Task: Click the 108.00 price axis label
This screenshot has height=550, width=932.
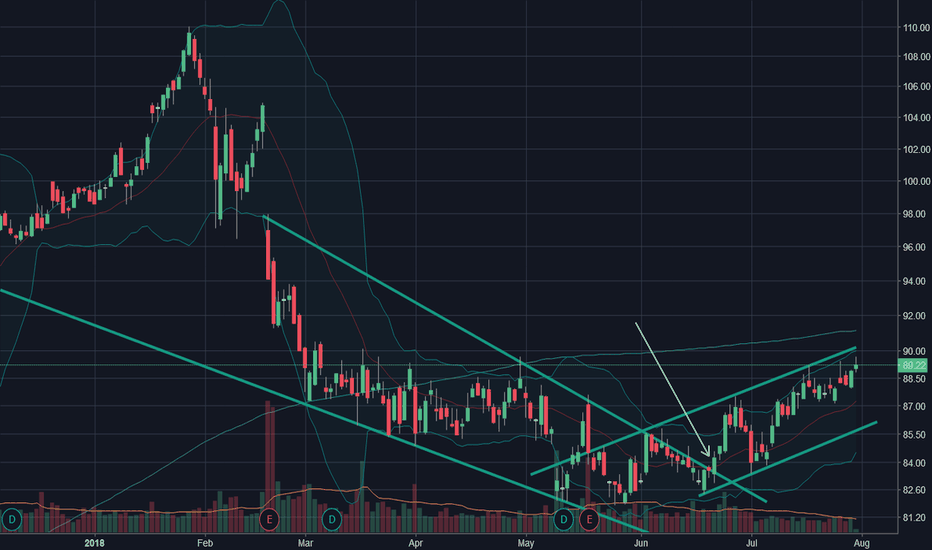Action: coord(916,57)
